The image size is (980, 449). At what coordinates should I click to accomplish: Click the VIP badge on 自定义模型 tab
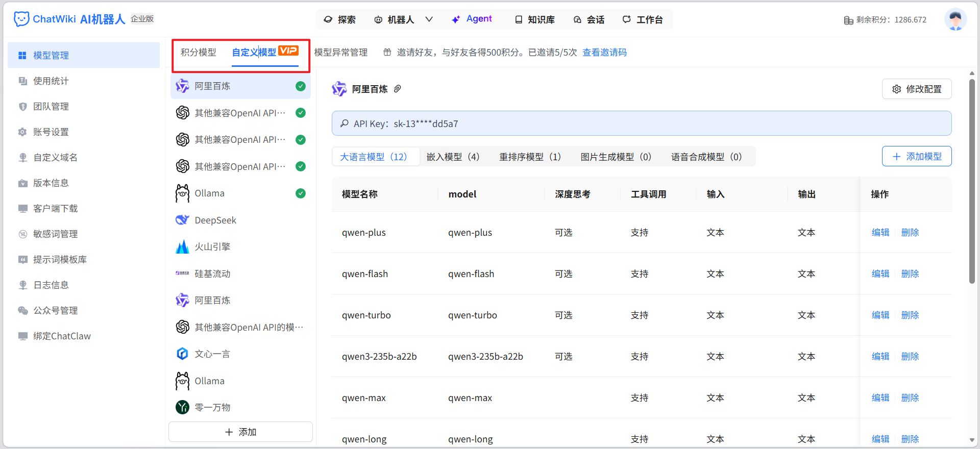pyautogui.click(x=288, y=51)
